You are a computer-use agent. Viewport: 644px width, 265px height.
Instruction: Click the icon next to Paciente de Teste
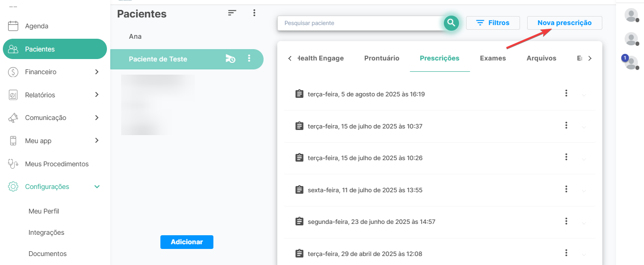coord(230,59)
